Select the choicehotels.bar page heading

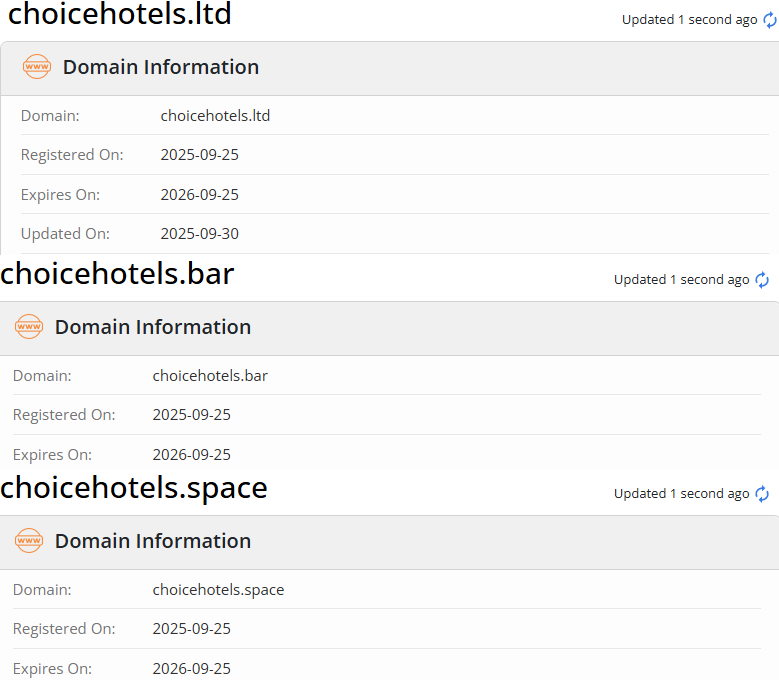pyautogui.click(x=117, y=274)
